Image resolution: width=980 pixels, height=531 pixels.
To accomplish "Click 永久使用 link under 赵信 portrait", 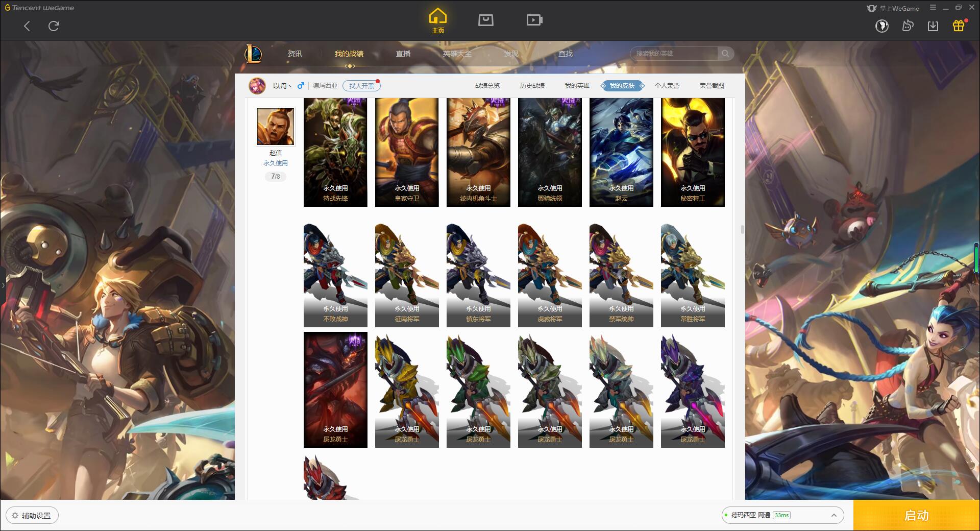I will tap(276, 163).
